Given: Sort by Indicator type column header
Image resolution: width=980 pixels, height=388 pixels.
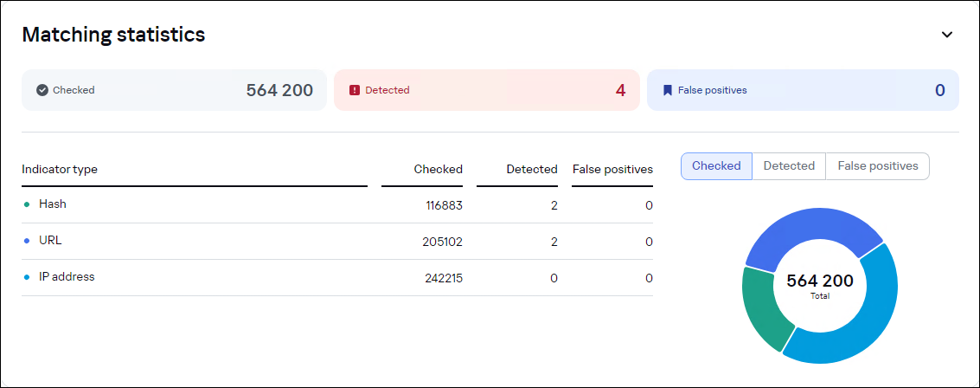Looking at the screenshot, I should [x=60, y=170].
